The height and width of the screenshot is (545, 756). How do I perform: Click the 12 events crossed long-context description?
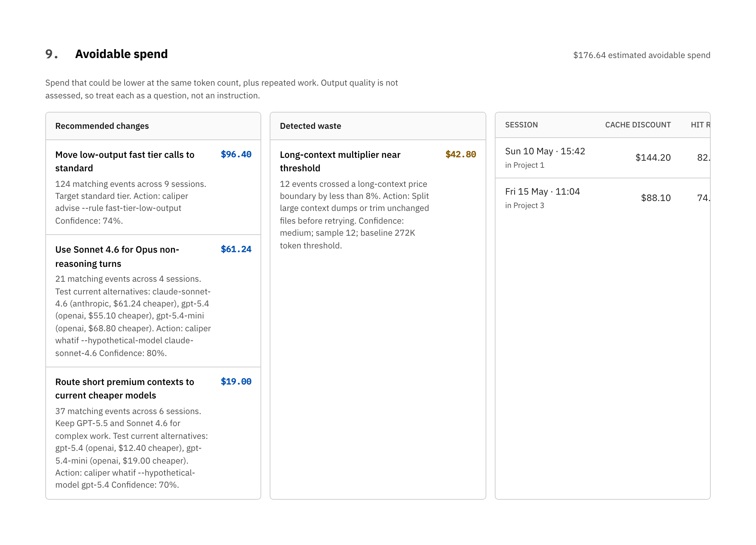(354, 215)
